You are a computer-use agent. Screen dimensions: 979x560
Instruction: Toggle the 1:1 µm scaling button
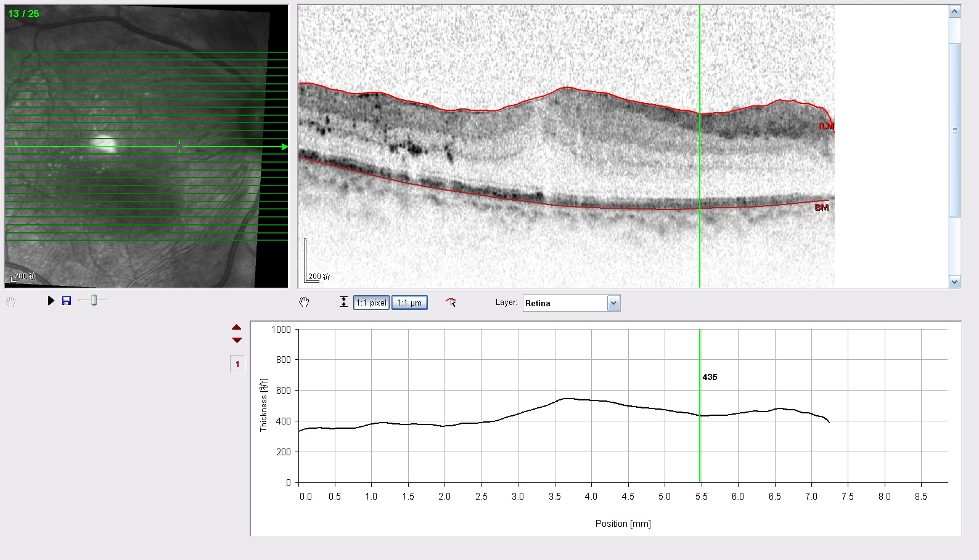[409, 302]
